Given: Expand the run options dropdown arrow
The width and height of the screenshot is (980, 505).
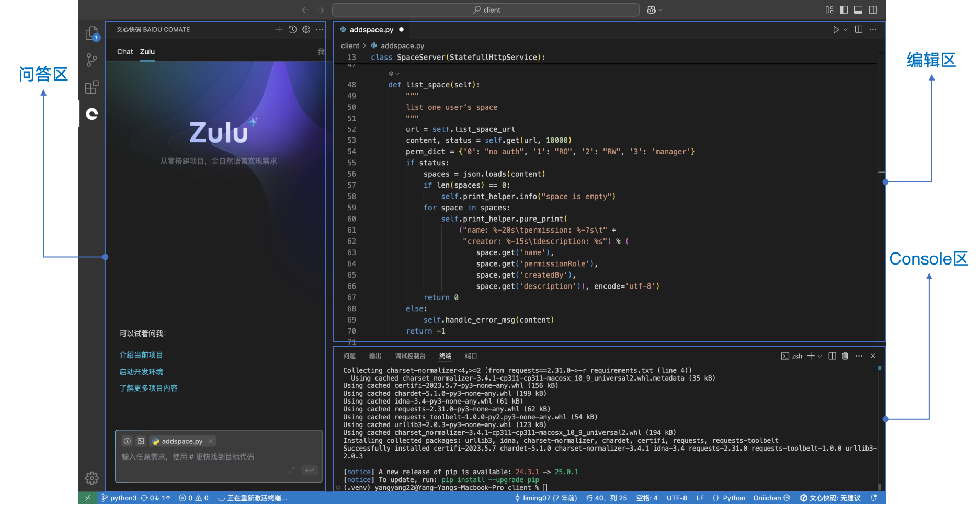Looking at the screenshot, I should tap(846, 30).
